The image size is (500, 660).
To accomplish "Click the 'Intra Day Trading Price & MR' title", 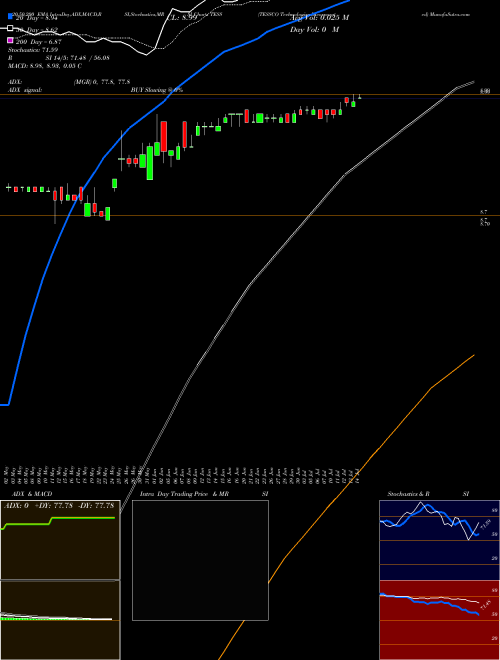I will click(184, 494).
